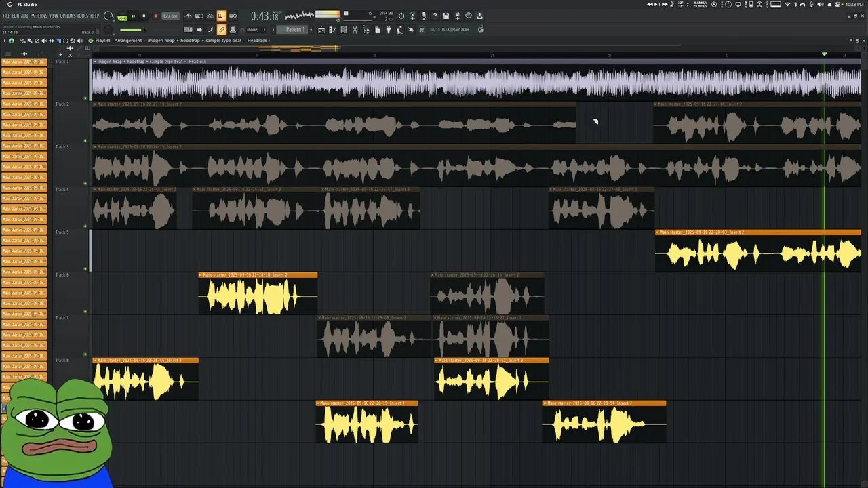This screenshot has height=488, width=868.
Task: Toggle wait for input to start playing
Action: click(199, 16)
